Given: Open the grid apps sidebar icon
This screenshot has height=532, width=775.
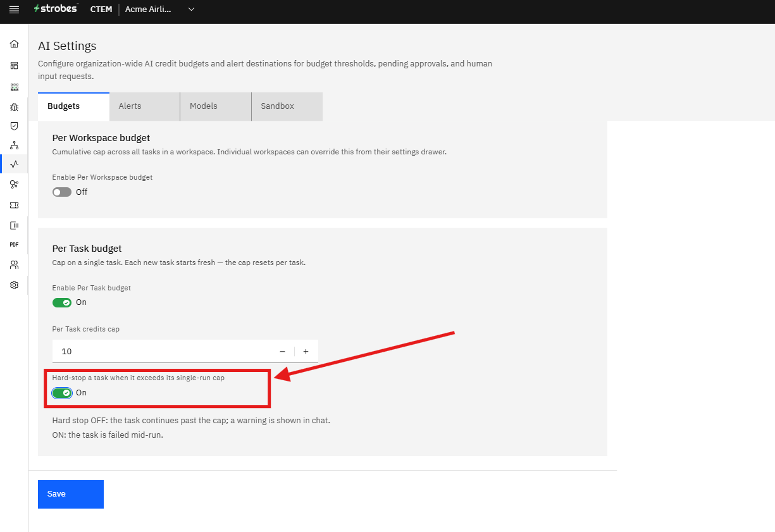Looking at the screenshot, I should click(x=14, y=87).
